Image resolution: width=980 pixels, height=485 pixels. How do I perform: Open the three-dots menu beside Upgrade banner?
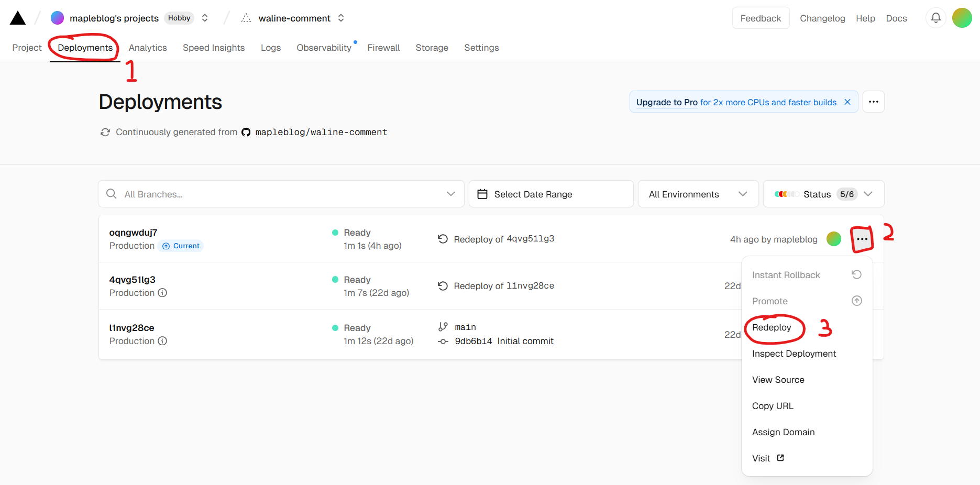(x=873, y=102)
